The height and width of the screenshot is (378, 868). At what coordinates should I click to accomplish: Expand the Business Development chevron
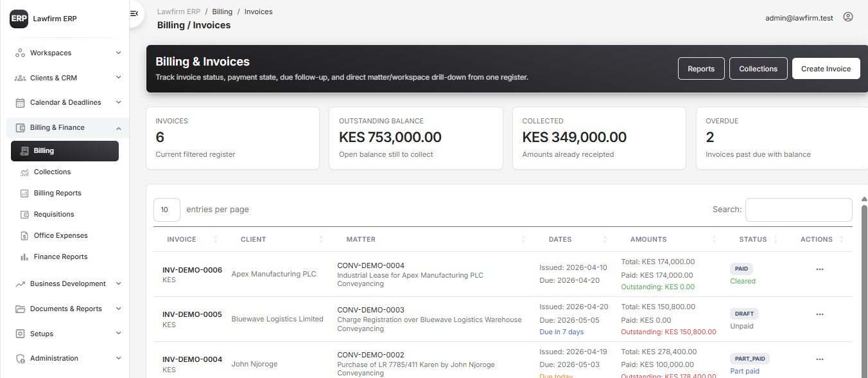pyautogui.click(x=118, y=283)
